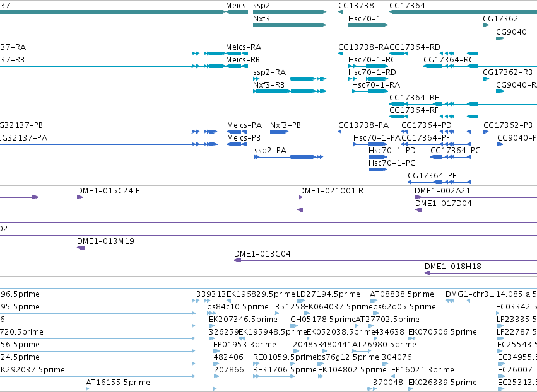Click transcript CG17364-RF
This screenshot has height=392, width=537.
tap(414, 110)
